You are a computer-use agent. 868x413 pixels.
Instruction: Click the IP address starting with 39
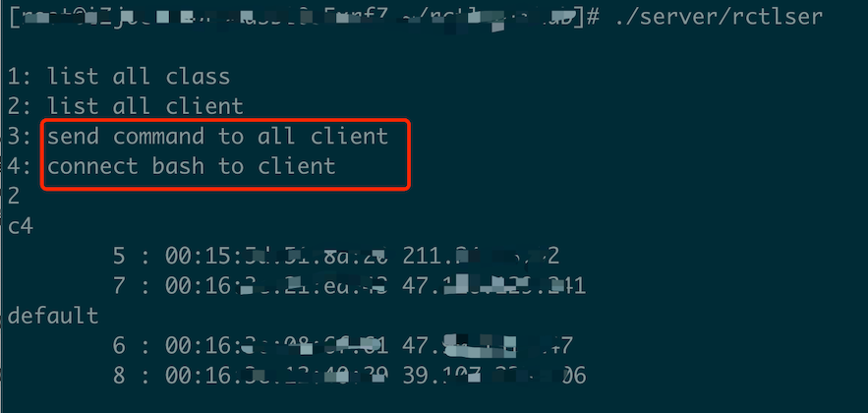coord(494,376)
